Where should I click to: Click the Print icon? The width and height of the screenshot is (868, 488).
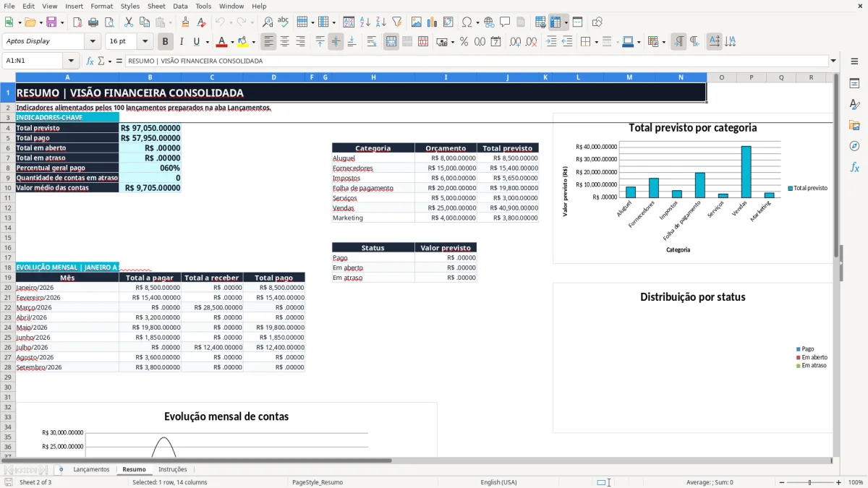click(x=93, y=22)
